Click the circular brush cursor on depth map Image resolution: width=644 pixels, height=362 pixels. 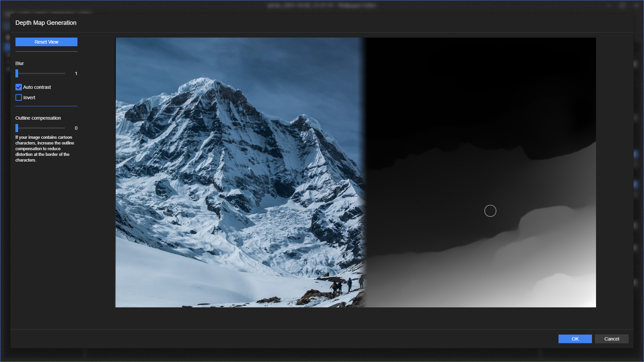[x=490, y=210]
